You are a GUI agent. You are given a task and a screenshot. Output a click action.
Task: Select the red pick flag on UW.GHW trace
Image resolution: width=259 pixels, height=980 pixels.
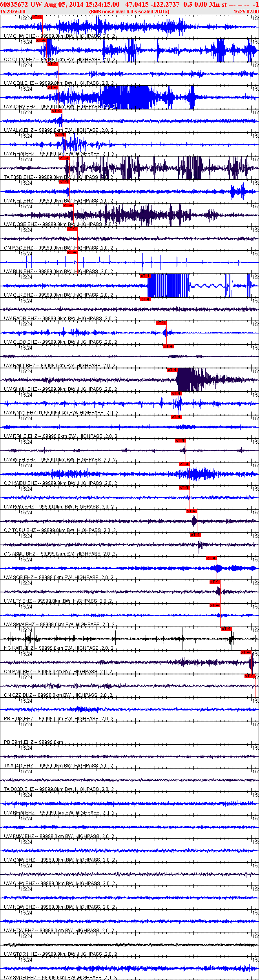(37, 17)
